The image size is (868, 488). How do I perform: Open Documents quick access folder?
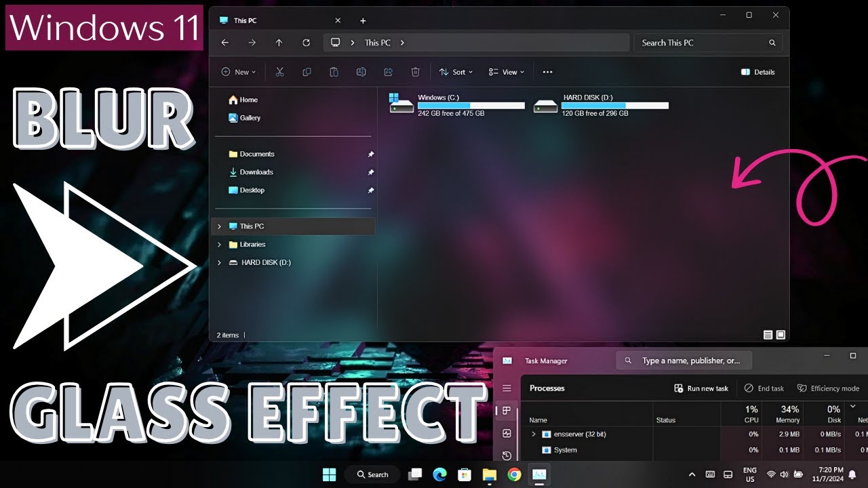coord(252,154)
